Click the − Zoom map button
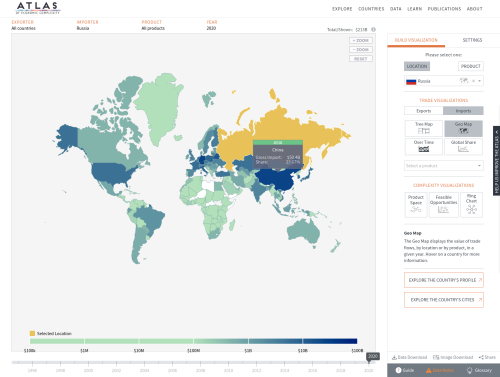 [361, 49]
